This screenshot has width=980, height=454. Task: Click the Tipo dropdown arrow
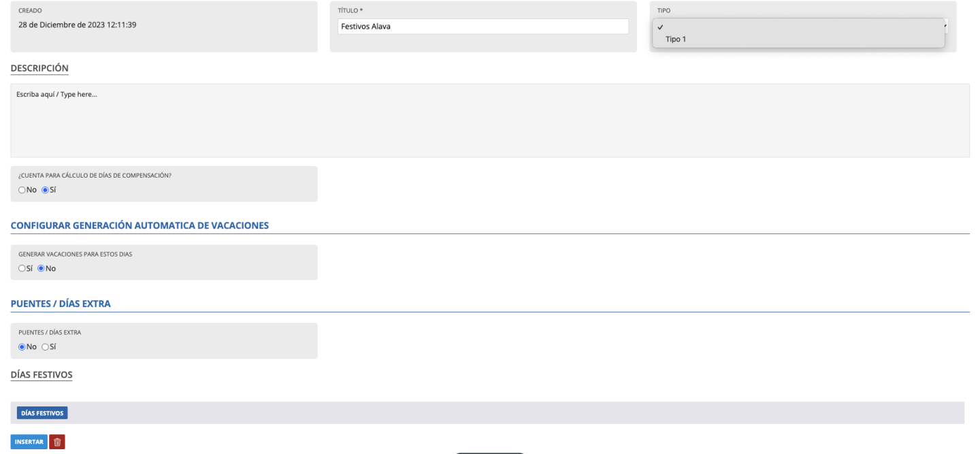[945, 26]
